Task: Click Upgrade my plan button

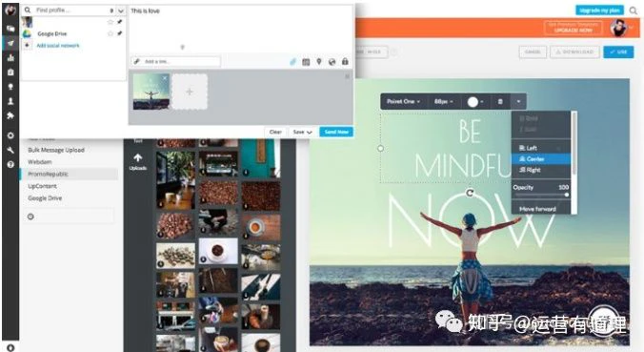Action: [599, 10]
